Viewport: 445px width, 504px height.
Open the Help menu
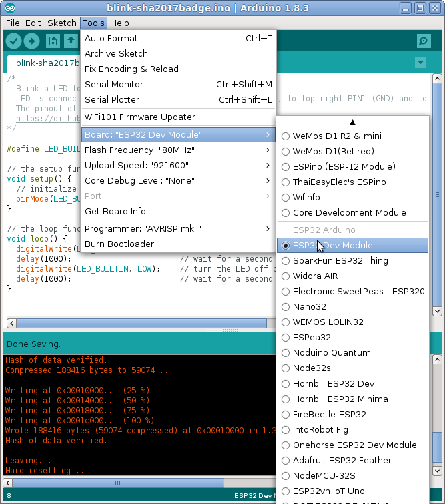click(x=119, y=23)
